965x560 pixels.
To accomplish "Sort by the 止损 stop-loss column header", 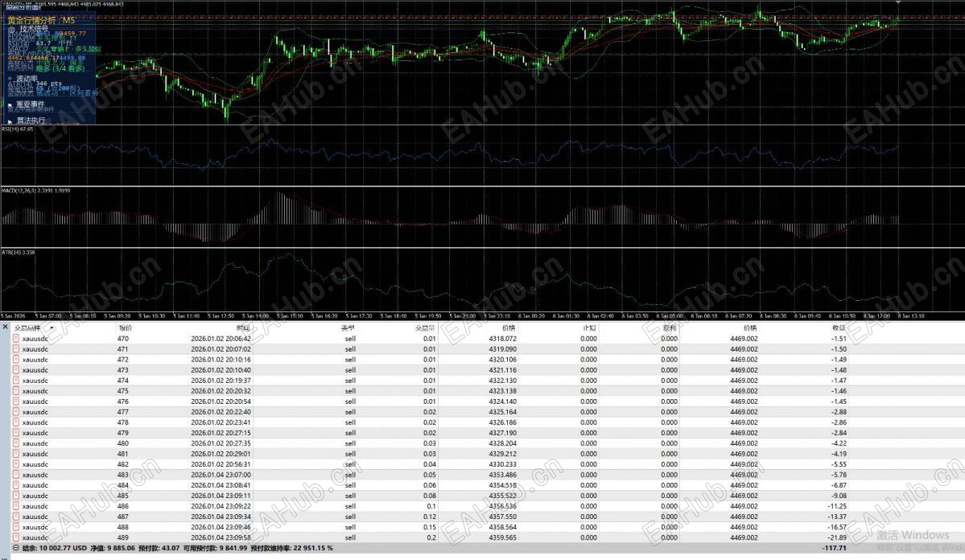I will click(x=589, y=328).
